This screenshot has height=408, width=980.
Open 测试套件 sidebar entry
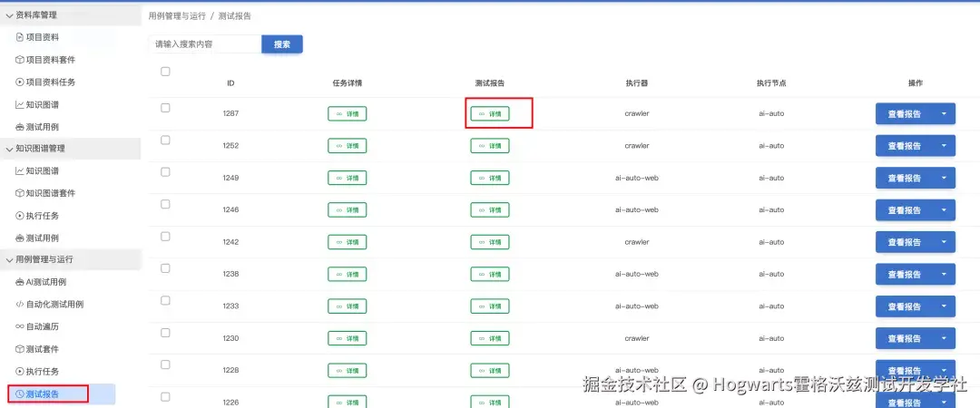pos(37,349)
